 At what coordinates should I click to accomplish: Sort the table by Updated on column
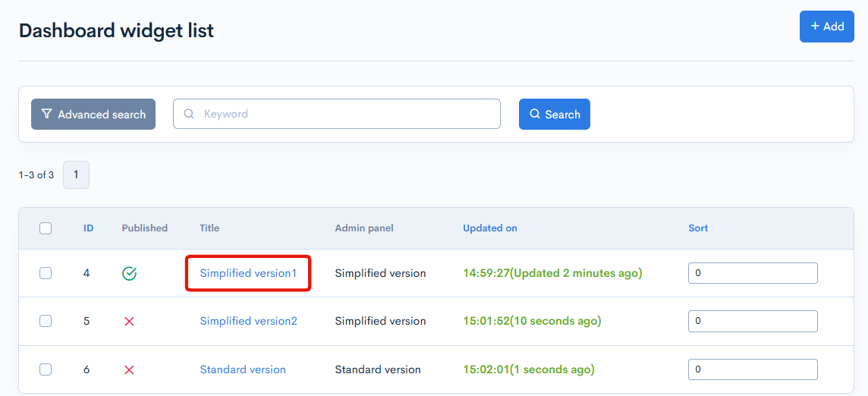point(490,228)
